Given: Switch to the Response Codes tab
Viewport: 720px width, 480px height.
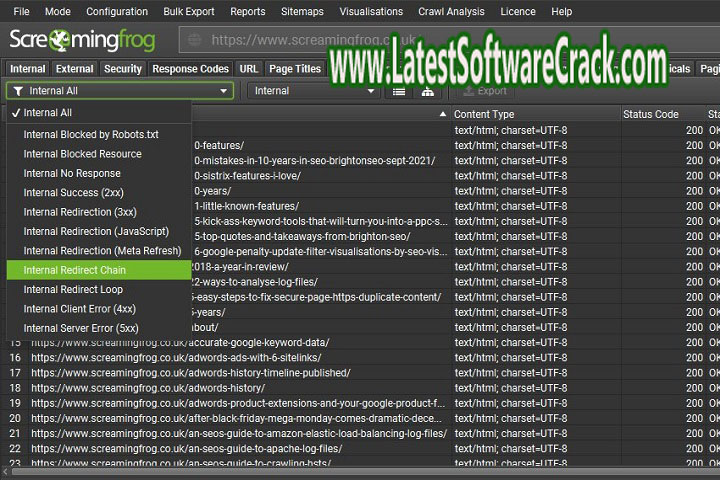Looking at the screenshot, I should [x=191, y=69].
